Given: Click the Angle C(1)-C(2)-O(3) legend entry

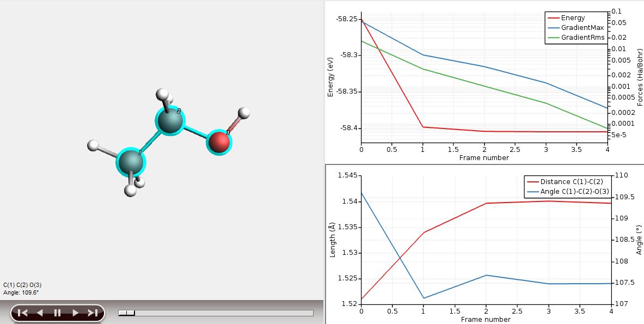Looking at the screenshot, I should click(574, 192).
